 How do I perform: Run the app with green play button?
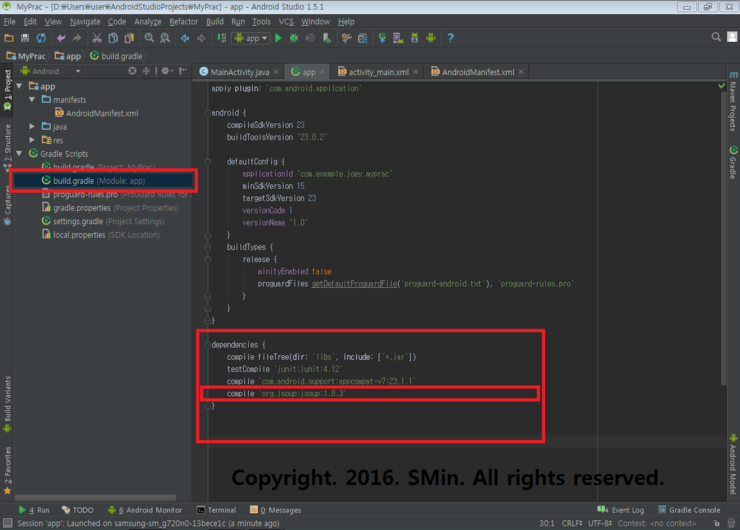click(278, 38)
